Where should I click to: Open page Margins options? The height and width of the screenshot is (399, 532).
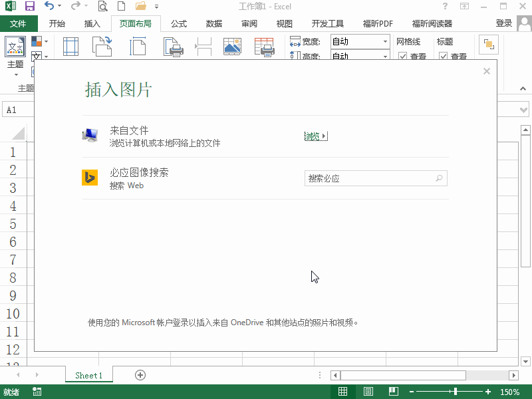[x=70, y=47]
